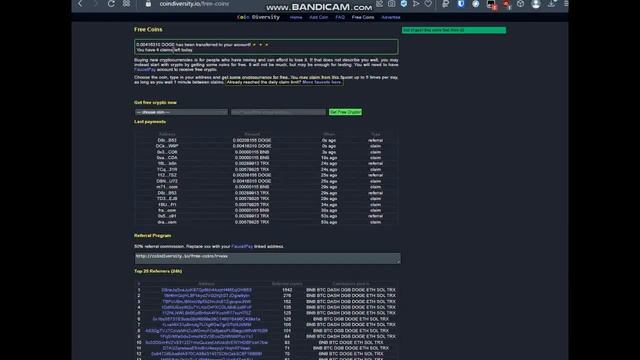Open the blue shield ad blocker icon
The image size is (640, 360).
(404, 4)
